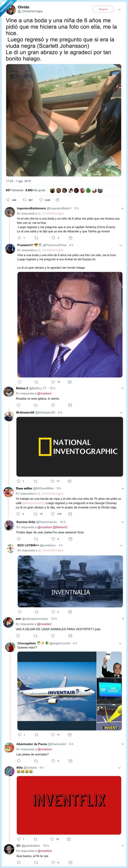Click the 8.005 Me gusta count
The width and height of the screenshot is (128, 868).
pos(35,190)
